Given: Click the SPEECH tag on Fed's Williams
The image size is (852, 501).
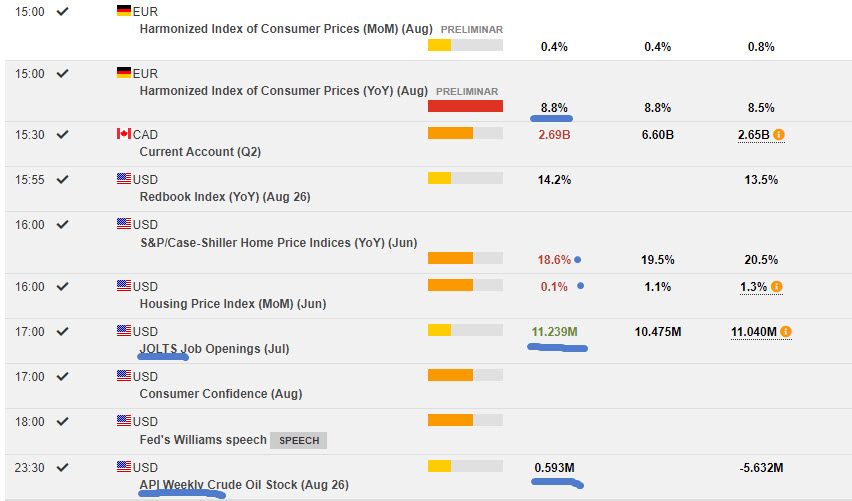Looking at the screenshot, I should click(300, 440).
